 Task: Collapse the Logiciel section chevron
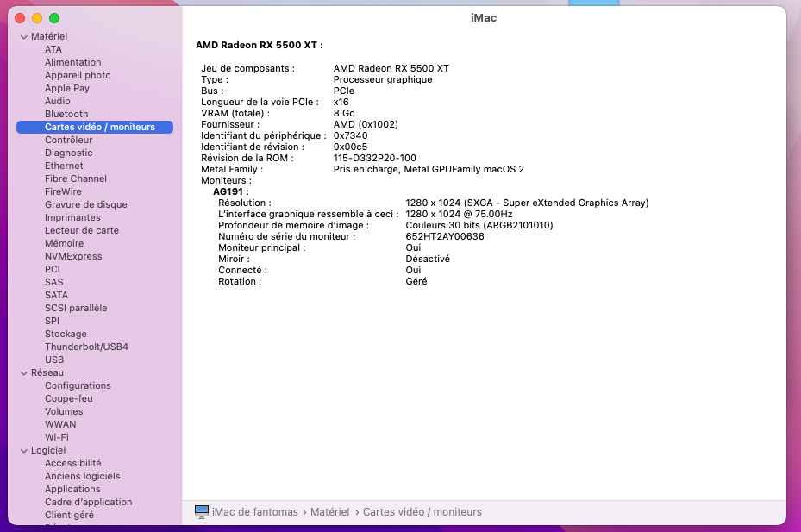23,451
